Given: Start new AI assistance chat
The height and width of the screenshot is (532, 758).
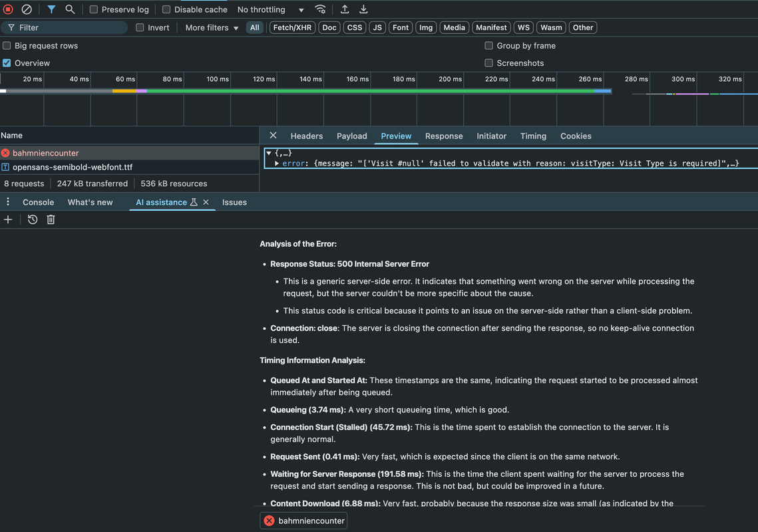Looking at the screenshot, I should coord(8,220).
